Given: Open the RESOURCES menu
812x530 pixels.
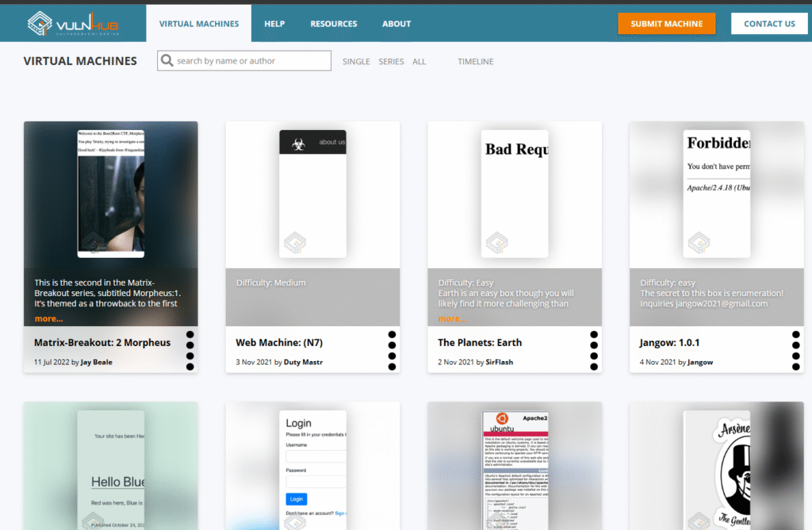Looking at the screenshot, I should 333,24.
